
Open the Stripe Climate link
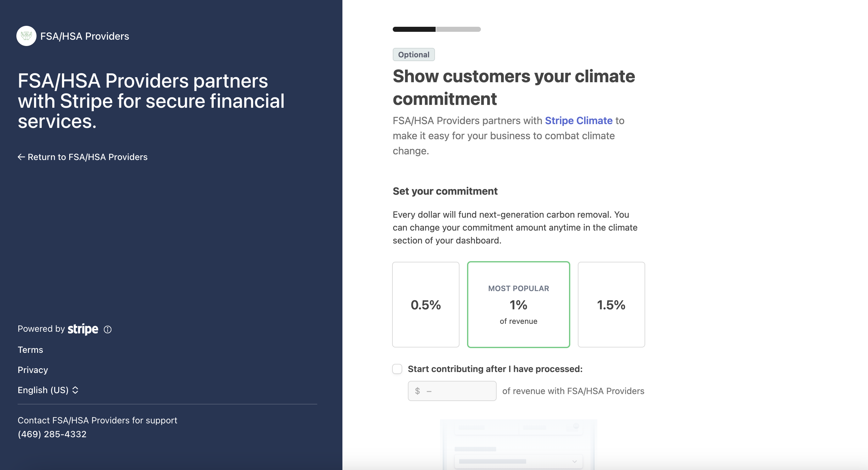(x=578, y=120)
